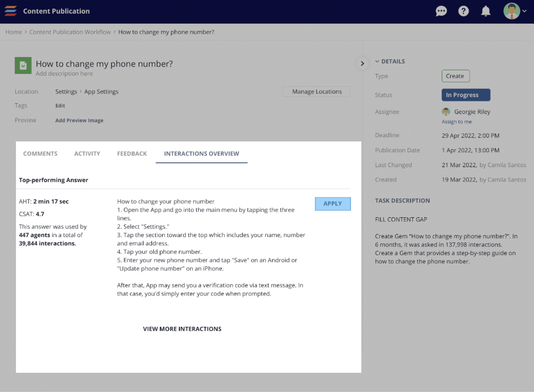Switch to the Comments tab
This screenshot has width=534, height=392.
pyautogui.click(x=40, y=154)
